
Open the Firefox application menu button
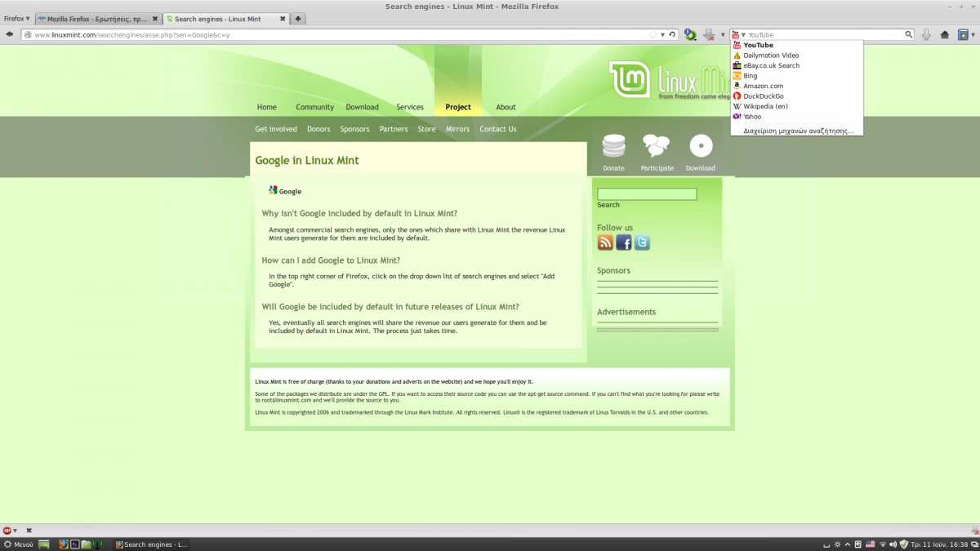(x=16, y=18)
